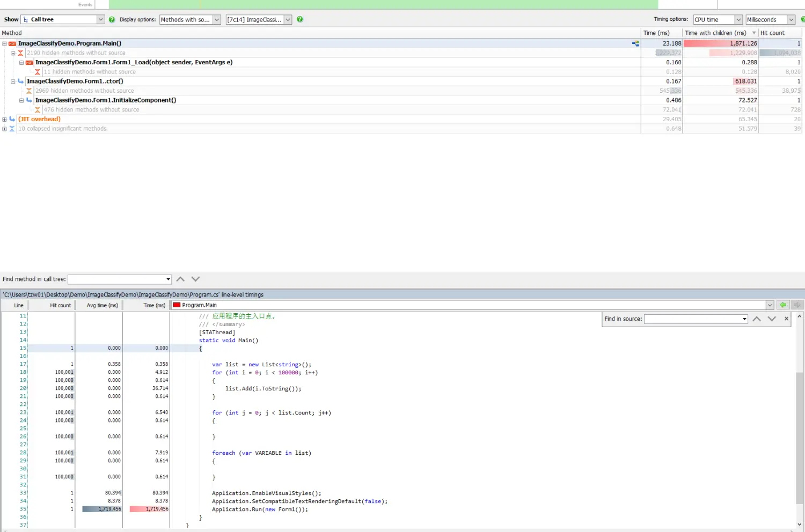Viewport: 805px width, 532px height.
Task: Collapse the 2190 hidden methods node
Action: click(x=13, y=53)
